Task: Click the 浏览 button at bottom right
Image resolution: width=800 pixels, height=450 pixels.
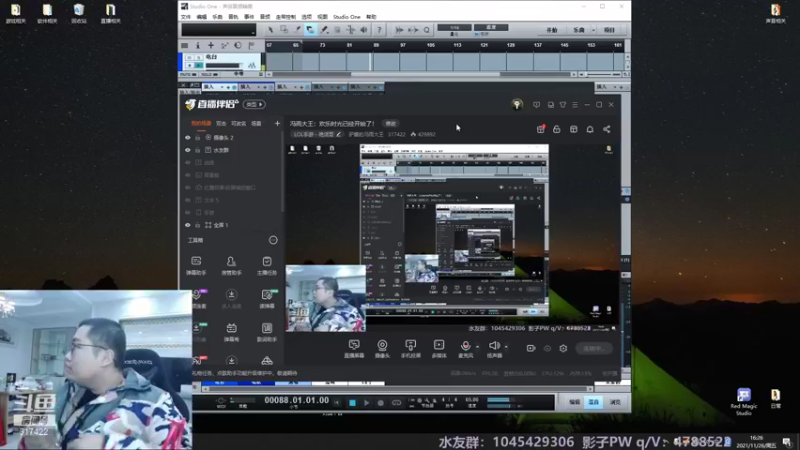Action: 615,403
